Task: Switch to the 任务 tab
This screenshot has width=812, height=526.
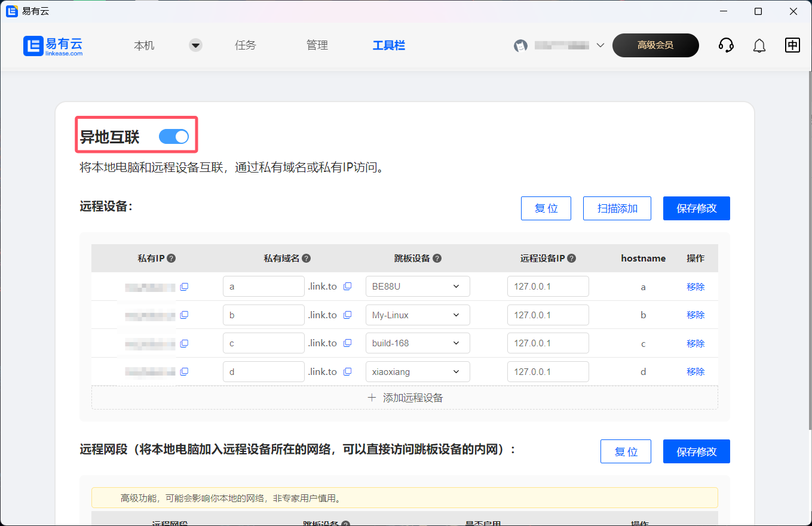Action: pyautogui.click(x=246, y=45)
